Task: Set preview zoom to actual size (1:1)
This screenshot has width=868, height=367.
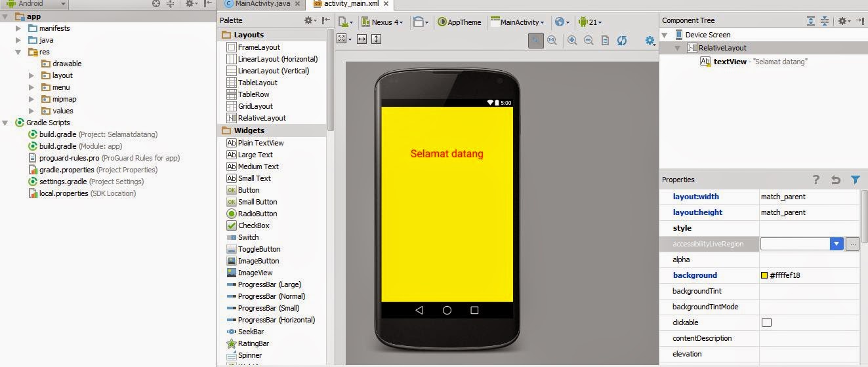Action: pyautogui.click(x=552, y=41)
